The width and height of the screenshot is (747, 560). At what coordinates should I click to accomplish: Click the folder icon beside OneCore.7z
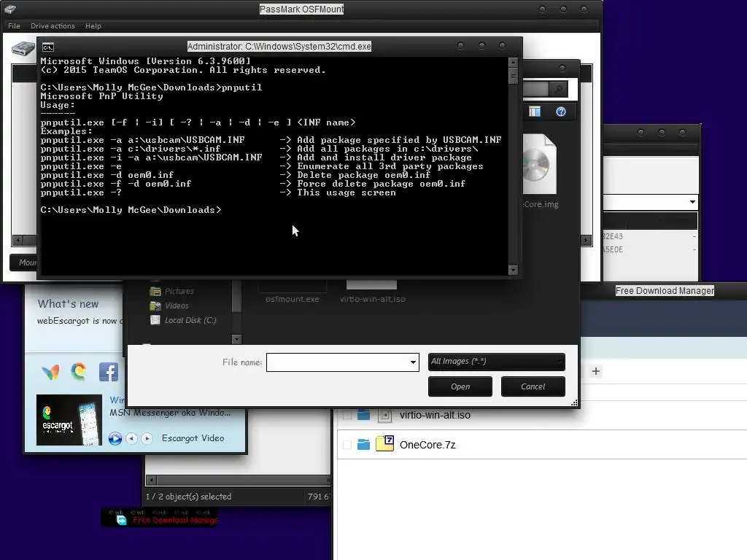(363, 444)
